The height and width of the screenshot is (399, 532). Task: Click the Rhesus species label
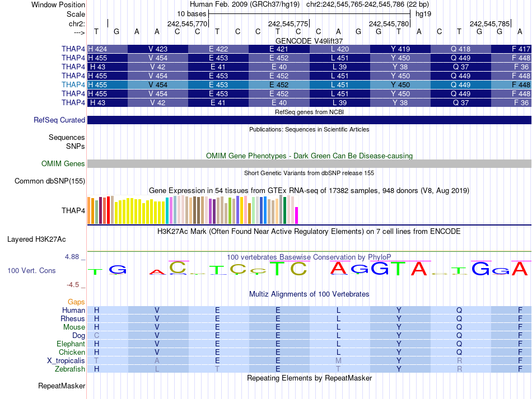click(x=73, y=318)
